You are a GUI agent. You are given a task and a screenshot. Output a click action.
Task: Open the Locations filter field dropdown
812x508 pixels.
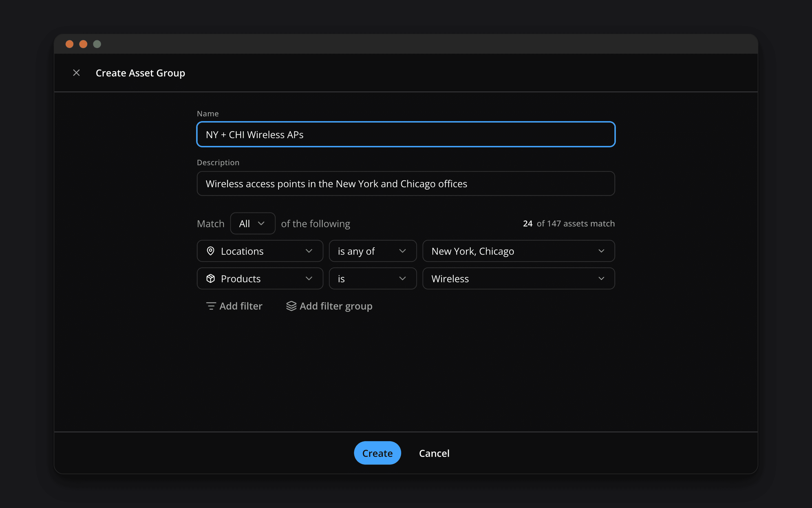(x=260, y=251)
